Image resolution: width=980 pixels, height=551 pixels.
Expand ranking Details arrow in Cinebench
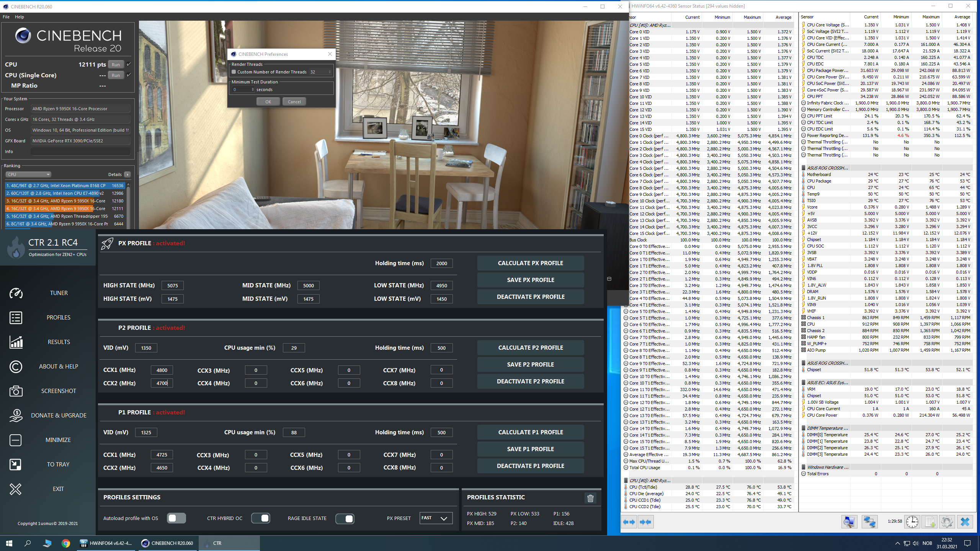[127, 174]
